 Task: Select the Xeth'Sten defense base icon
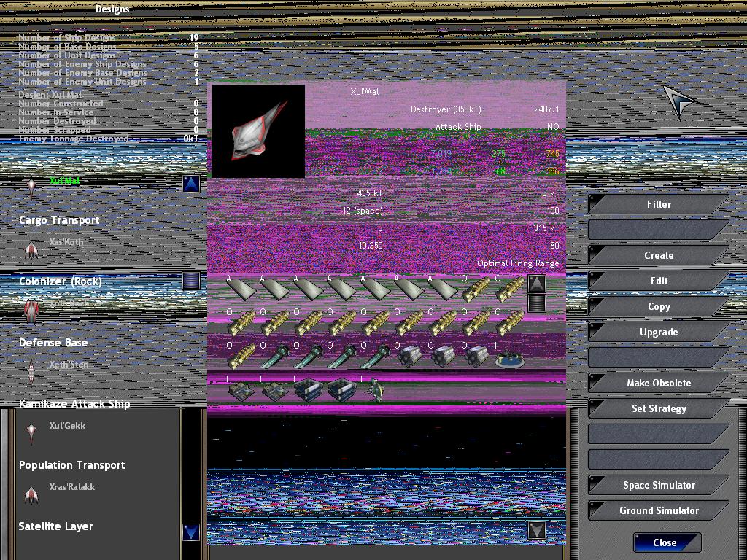[x=31, y=372]
